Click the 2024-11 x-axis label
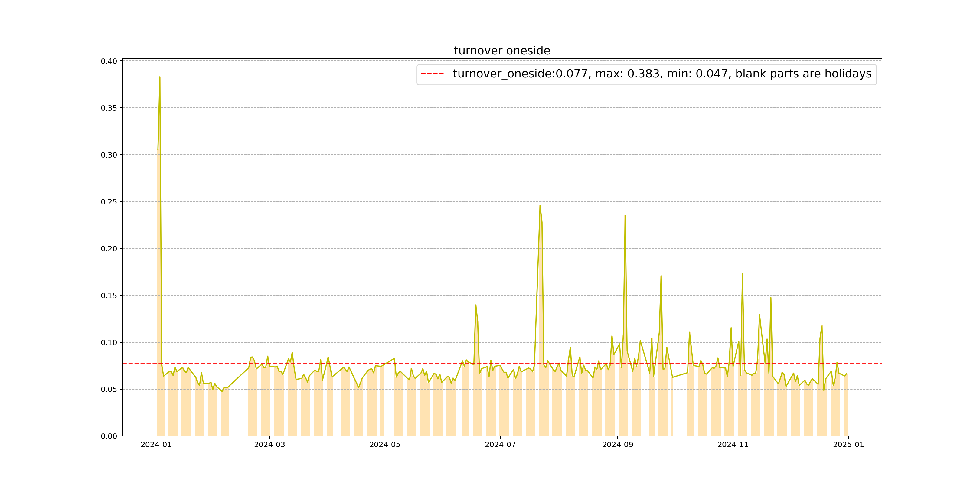The width and height of the screenshot is (980, 490). 733,445
